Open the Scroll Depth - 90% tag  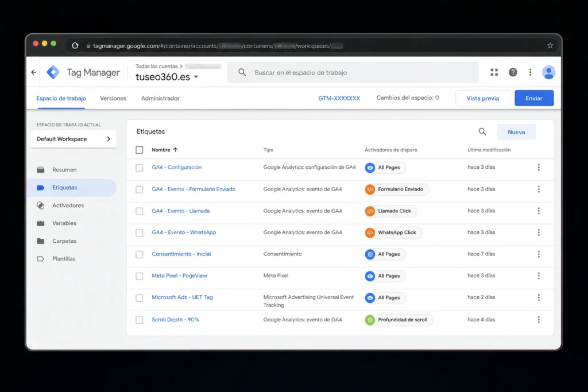coord(176,319)
